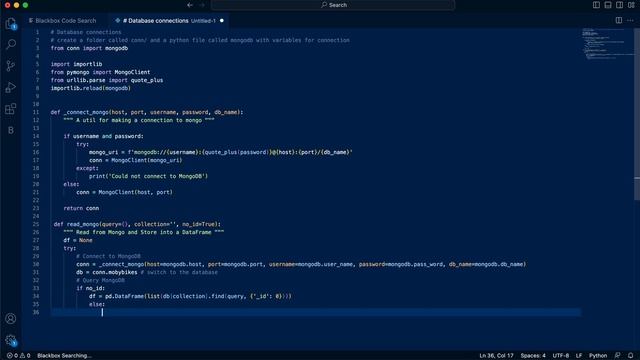Change end of line sequence LF
This screenshot has width=640, height=360.
click(579, 356)
